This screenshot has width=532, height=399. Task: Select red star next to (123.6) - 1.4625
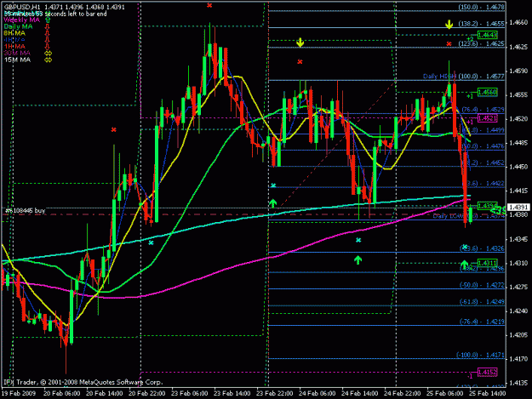coord(449,43)
